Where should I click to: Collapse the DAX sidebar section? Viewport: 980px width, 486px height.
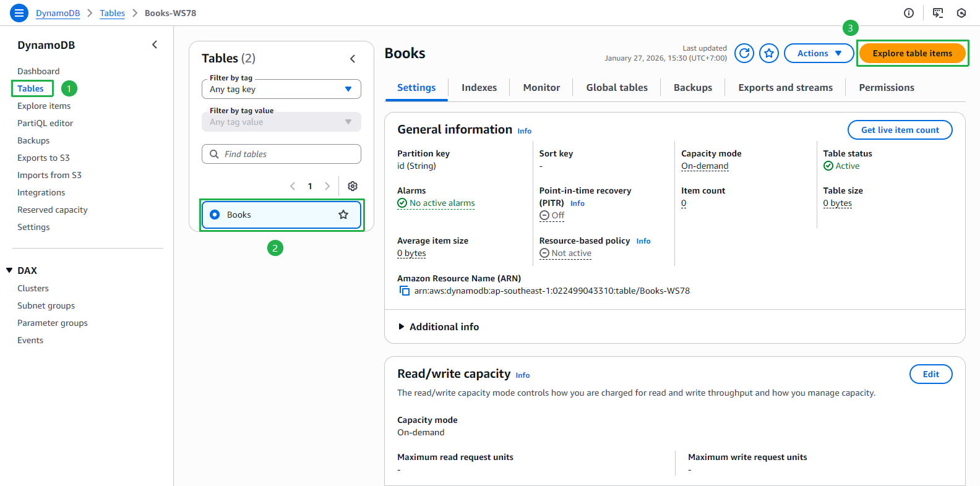tap(9, 270)
